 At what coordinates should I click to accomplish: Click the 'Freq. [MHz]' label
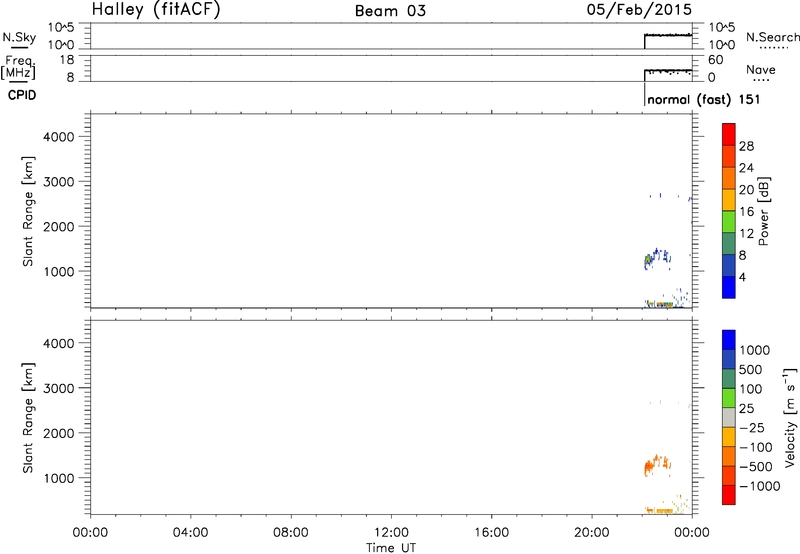pyautogui.click(x=18, y=68)
